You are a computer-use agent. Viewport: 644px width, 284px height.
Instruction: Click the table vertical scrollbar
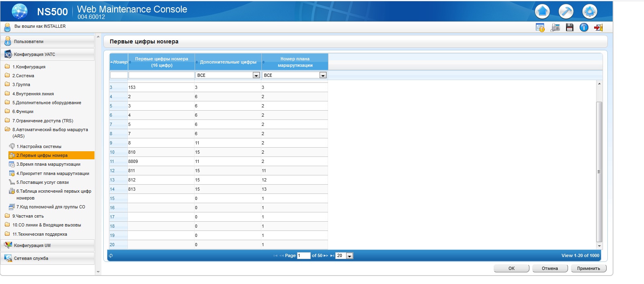tap(599, 172)
